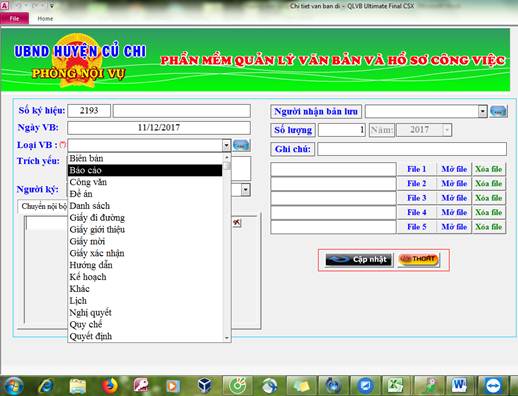
Task: Open the Năm 2017 dropdown
Action: click(x=447, y=130)
